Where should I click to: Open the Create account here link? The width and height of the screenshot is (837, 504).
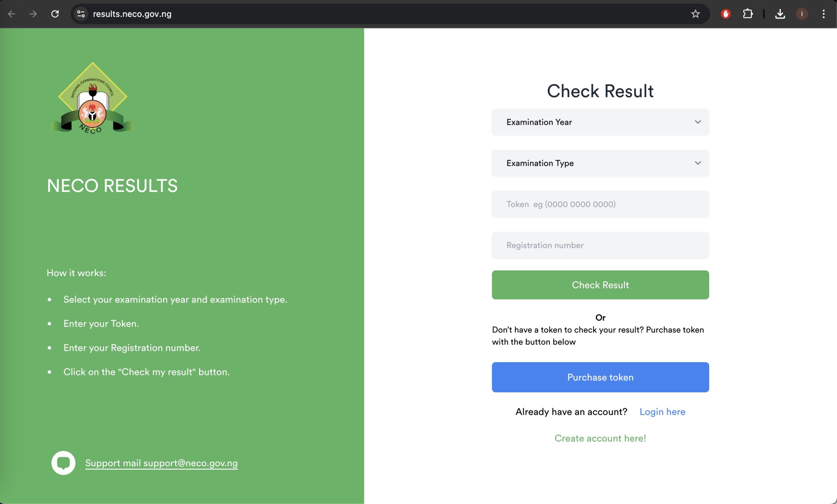(600, 438)
